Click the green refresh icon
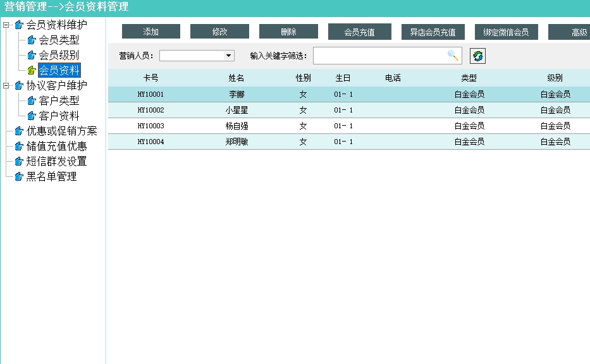The width and height of the screenshot is (590, 364). 478,56
